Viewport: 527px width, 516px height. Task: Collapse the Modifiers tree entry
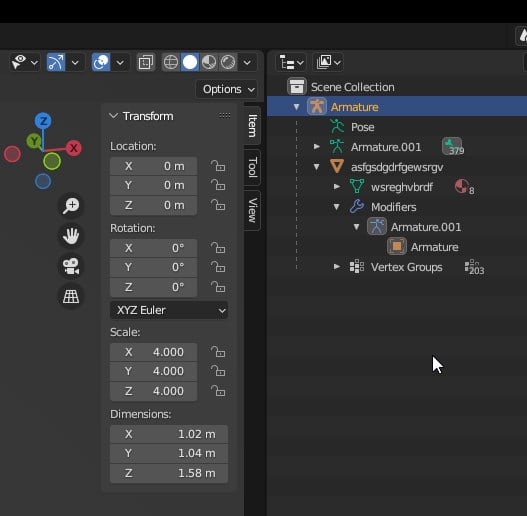coord(336,207)
